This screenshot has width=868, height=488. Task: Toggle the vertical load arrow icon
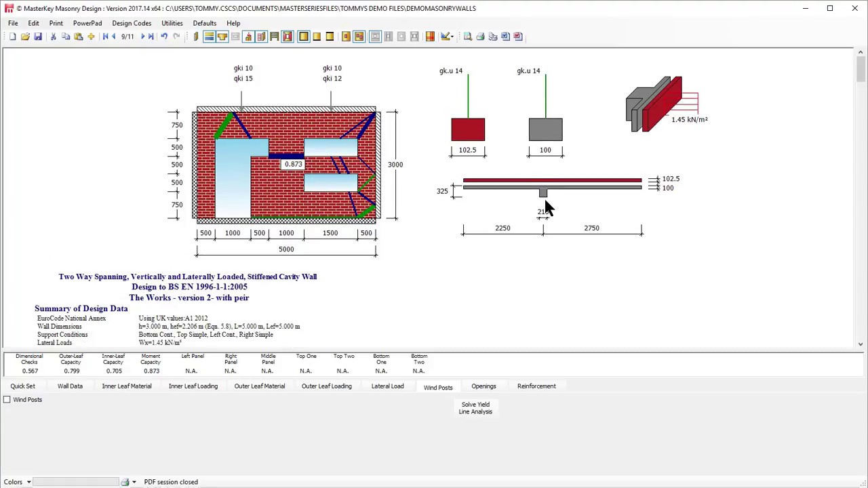248,37
